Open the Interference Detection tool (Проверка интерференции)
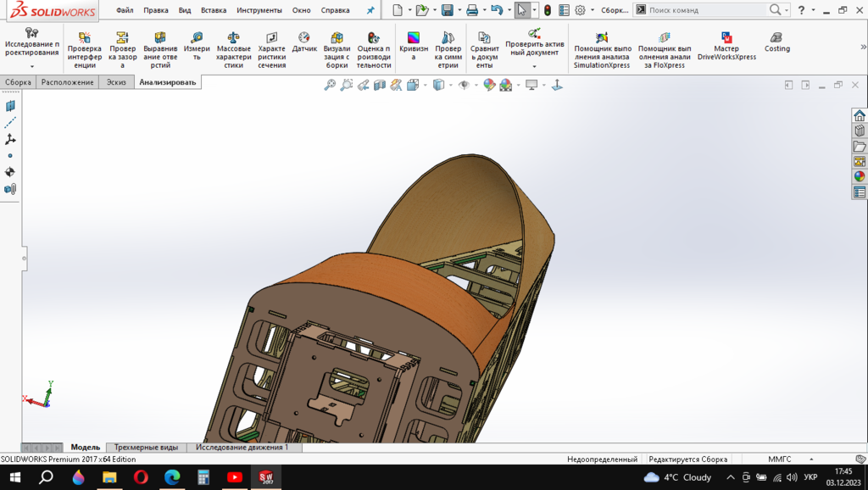868x490 pixels. 84,50
